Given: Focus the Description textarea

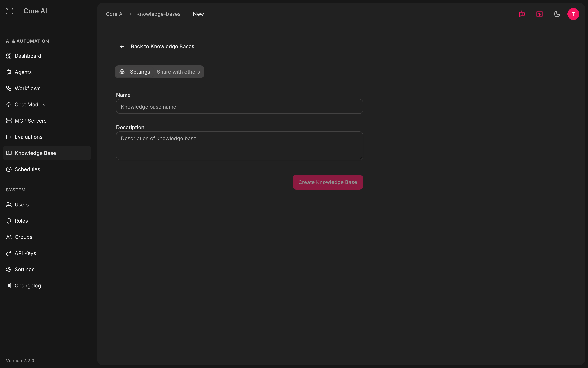Looking at the screenshot, I should tap(239, 146).
